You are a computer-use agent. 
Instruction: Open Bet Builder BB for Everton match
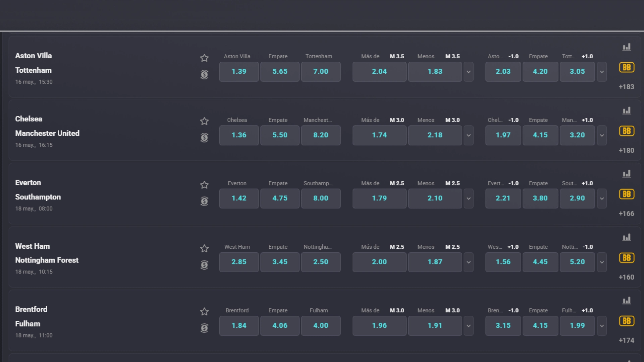pos(627,194)
